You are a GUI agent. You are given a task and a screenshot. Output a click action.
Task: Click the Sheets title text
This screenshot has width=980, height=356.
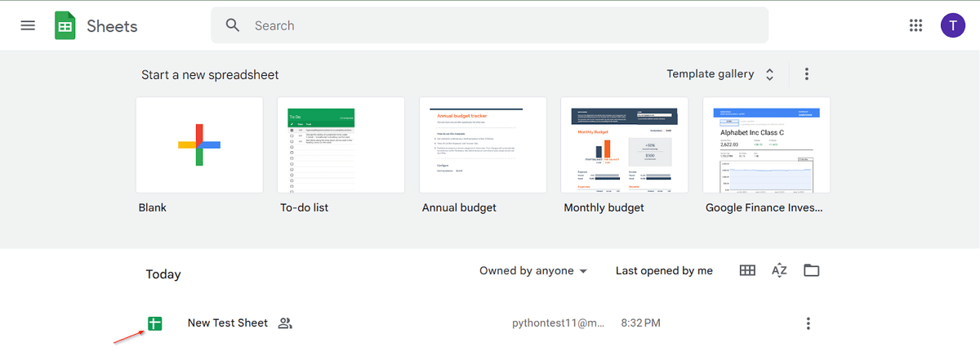[x=112, y=26]
